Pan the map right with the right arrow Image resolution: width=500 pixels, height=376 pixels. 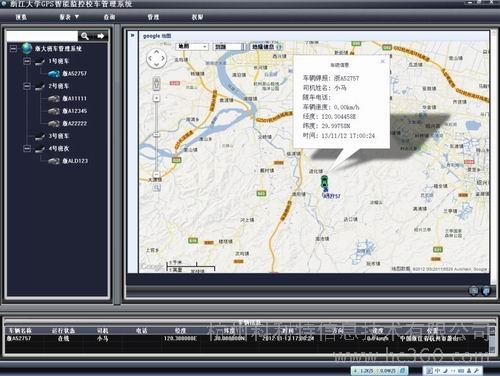[163, 58]
